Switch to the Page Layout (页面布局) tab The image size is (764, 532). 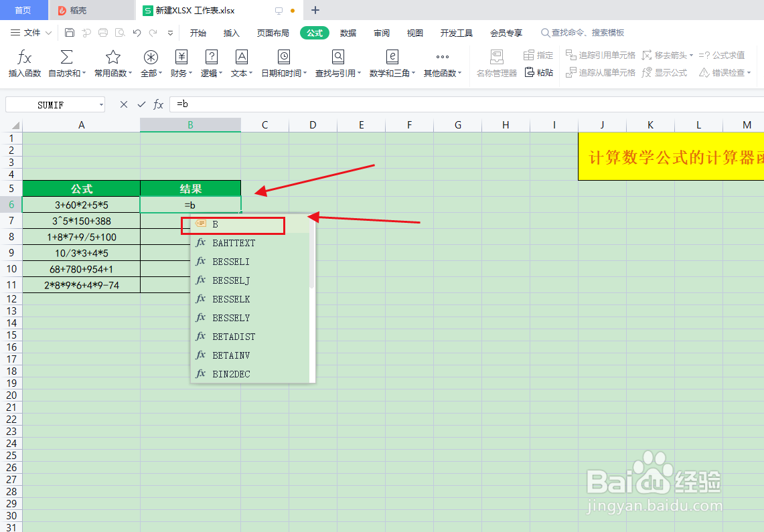(273, 33)
